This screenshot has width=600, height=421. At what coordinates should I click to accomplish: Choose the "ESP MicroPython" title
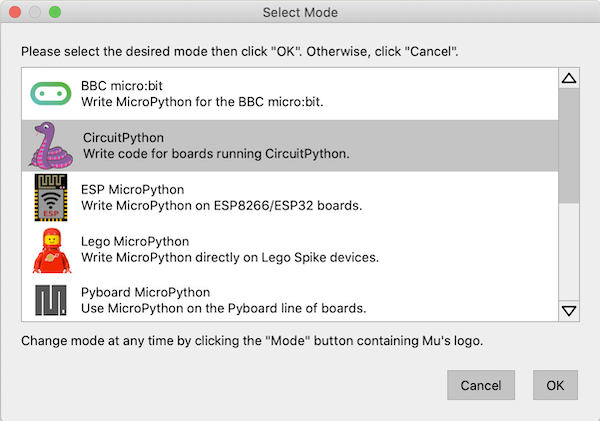[x=132, y=189]
